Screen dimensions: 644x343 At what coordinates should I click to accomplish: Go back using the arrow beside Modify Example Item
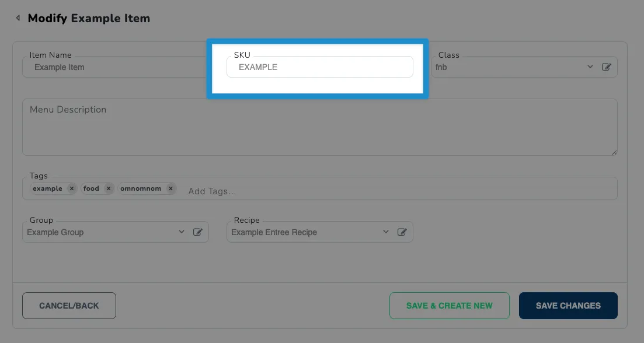click(18, 17)
